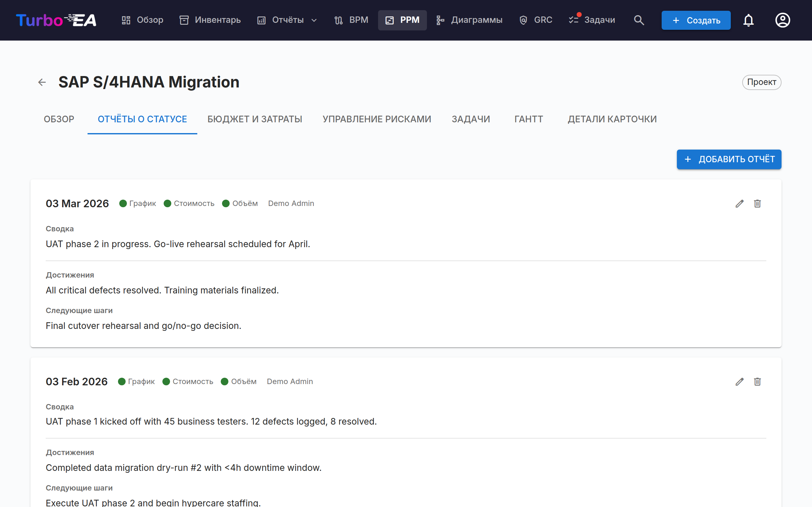Edit the 03 Feb 2026 status report
This screenshot has height=507, width=812.
740,382
